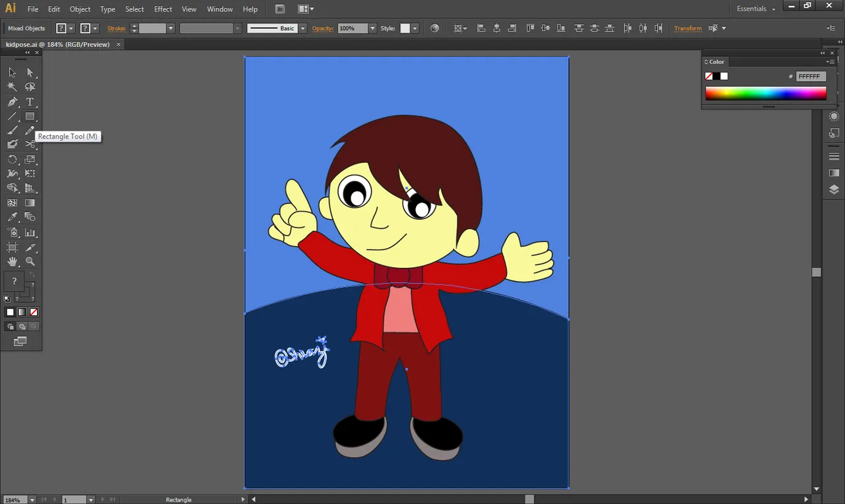Select the Scale tool
This screenshot has height=504, width=845.
(30, 159)
